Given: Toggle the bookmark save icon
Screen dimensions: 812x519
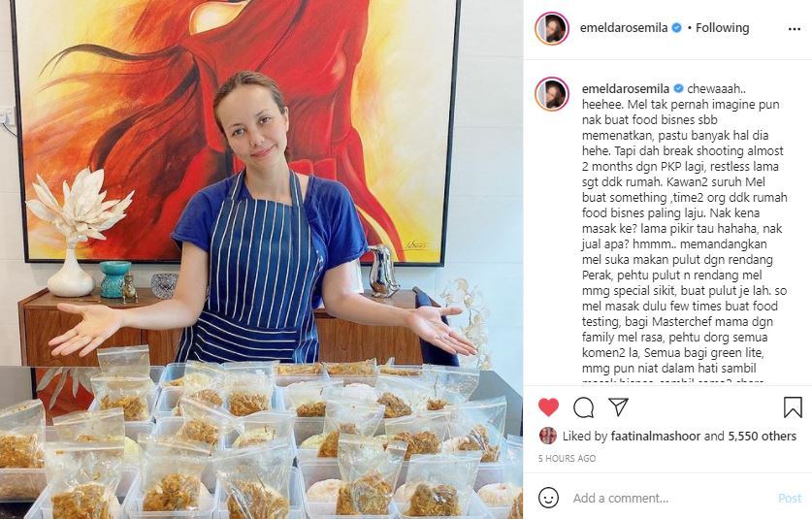Looking at the screenshot, I should click(x=793, y=407).
